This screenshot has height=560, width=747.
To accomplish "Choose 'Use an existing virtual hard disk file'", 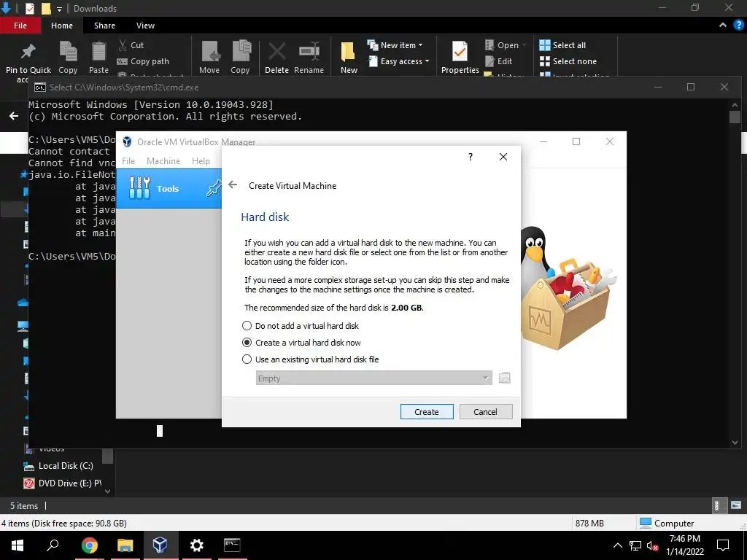I will pos(311,359).
